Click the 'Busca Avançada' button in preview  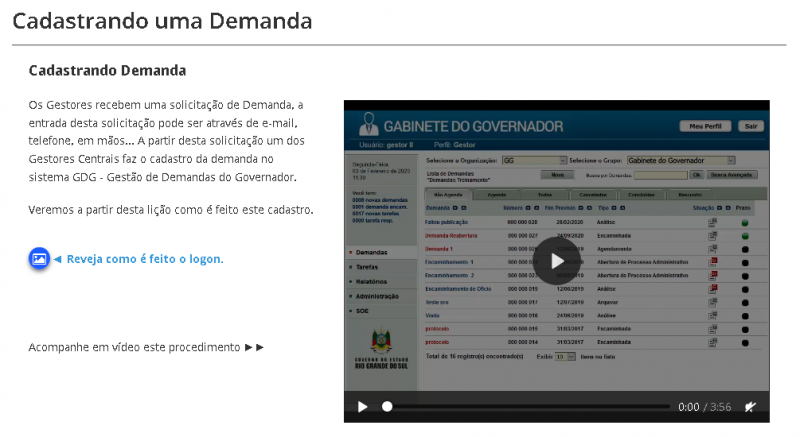tap(731, 175)
